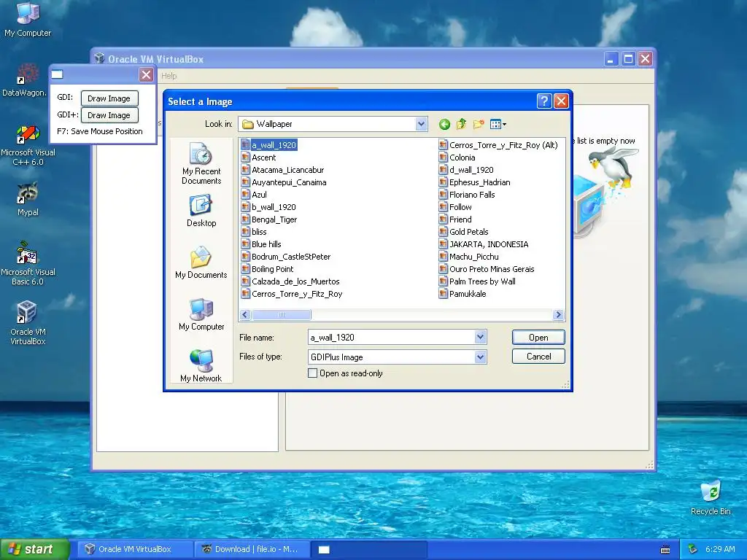
Task: Select Oracle VM VirtualBox desktop shortcut
Action: [28, 323]
